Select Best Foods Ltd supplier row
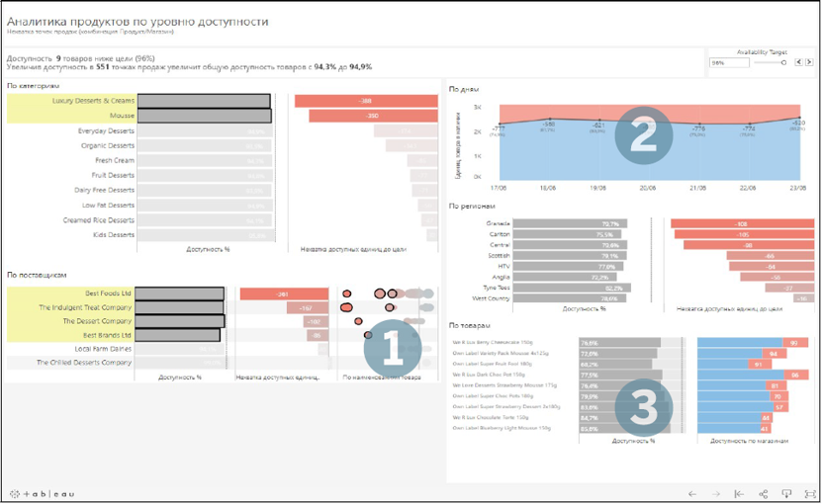 tap(109, 294)
